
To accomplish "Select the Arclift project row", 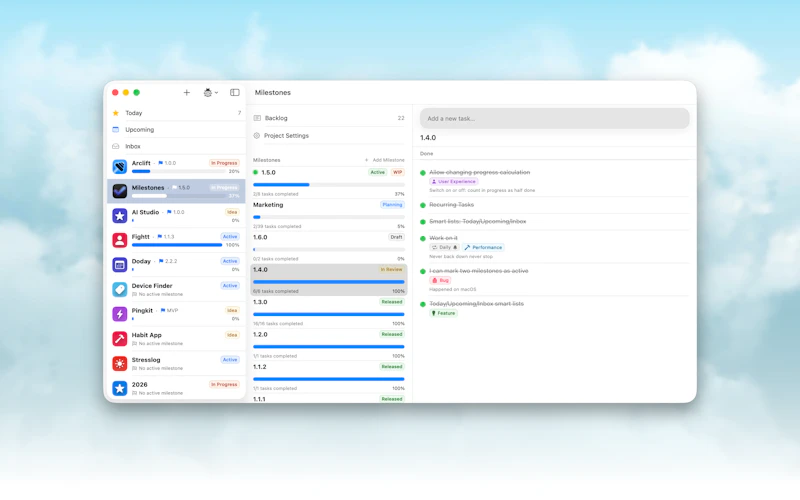I will [177, 166].
